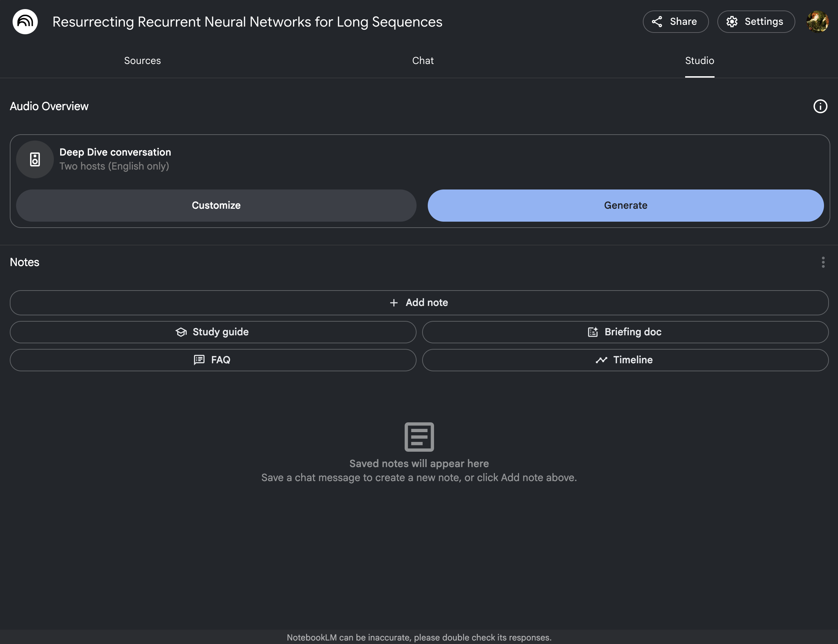Generate a Timeline note

[625, 360]
